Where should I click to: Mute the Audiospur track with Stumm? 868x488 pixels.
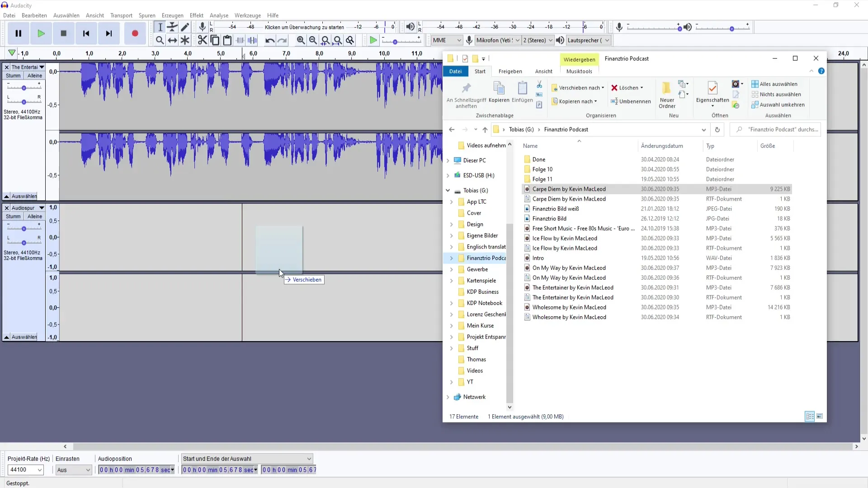(x=13, y=216)
